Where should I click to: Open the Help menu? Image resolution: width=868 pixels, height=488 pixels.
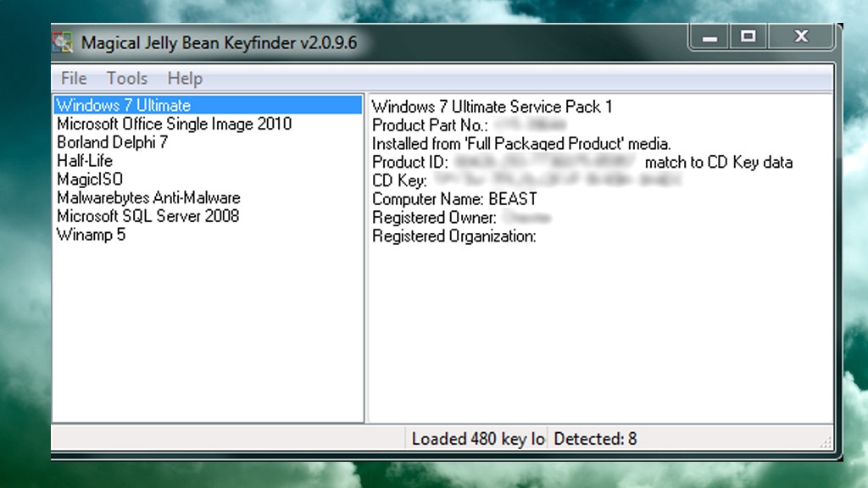[x=184, y=78]
